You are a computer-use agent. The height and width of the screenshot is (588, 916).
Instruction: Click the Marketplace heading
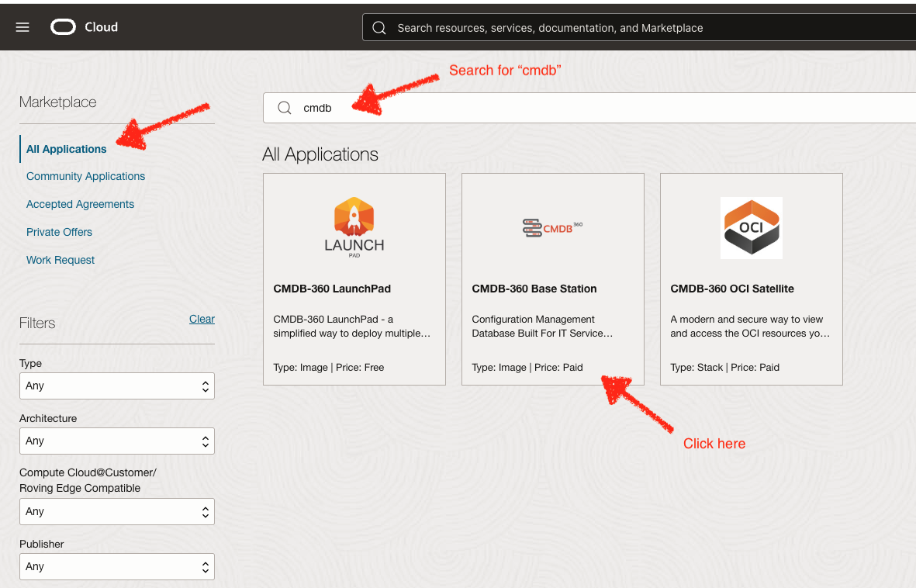pyautogui.click(x=58, y=102)
